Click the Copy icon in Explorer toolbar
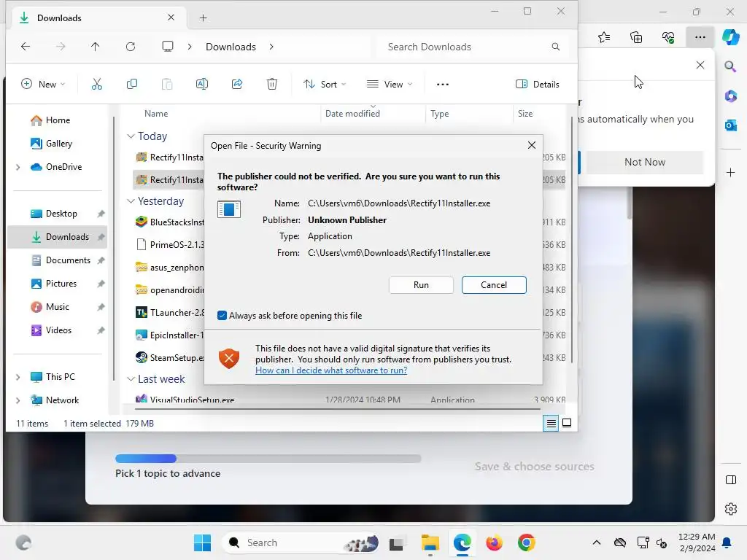 click(132, 85)
